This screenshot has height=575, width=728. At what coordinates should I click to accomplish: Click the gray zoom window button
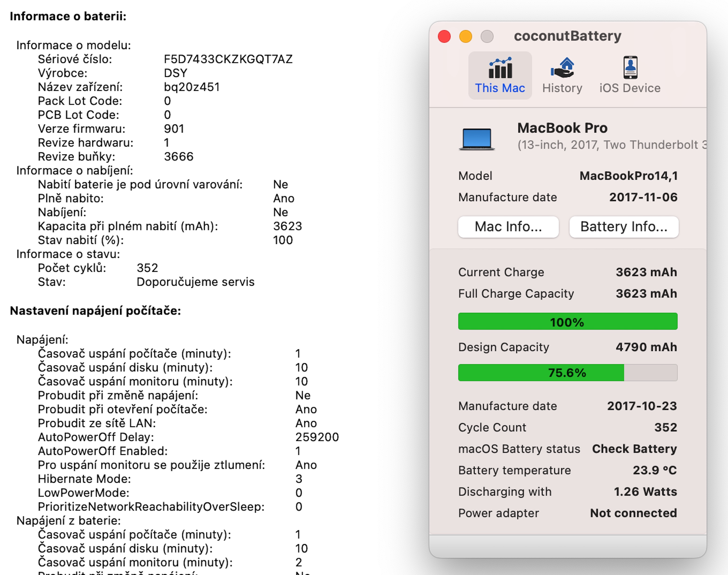[487, 36]
